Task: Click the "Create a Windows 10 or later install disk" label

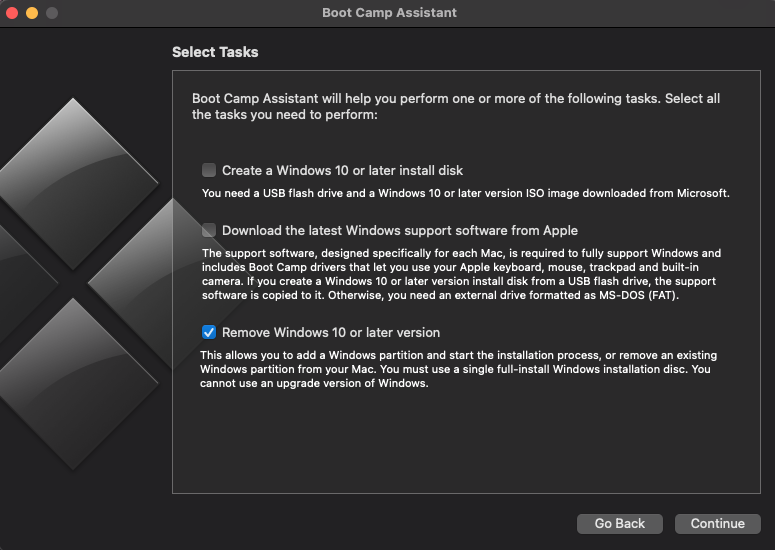Action: coord(342,170)
